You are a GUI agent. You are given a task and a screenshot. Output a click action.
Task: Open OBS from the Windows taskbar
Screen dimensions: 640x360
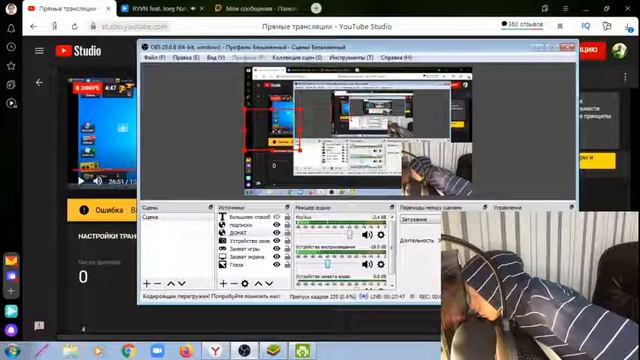click(x=244, y=350)
